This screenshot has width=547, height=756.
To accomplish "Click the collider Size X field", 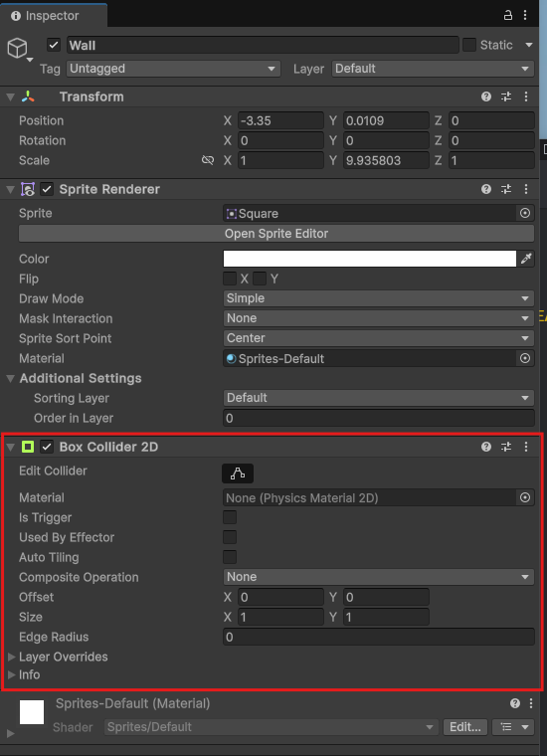I will coord(280,617).
